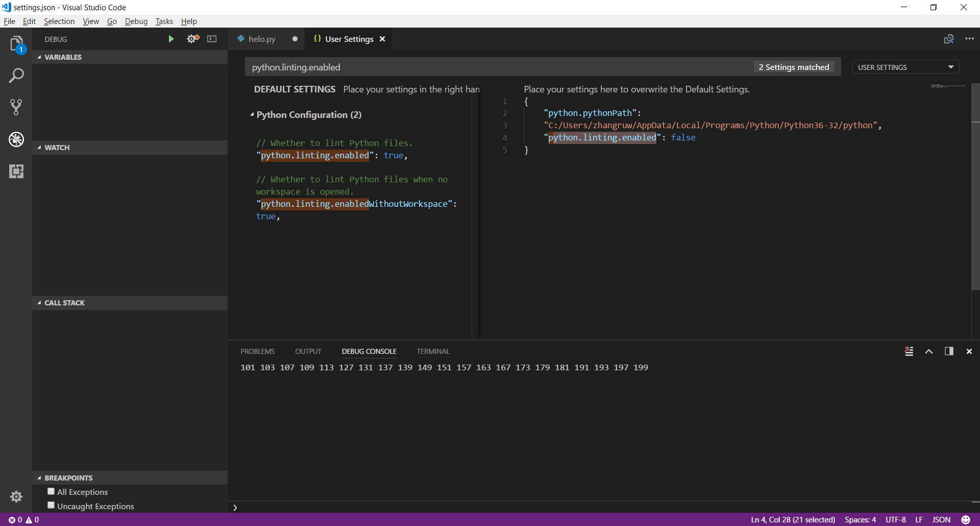Collapse the Variables section
The width and height of the screenshot is (980, 526).
click(130, 57)
